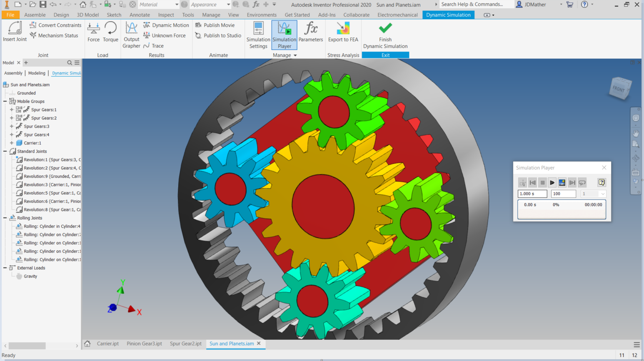The image size is (644, 361).
Task: Open the shopping cart icon in title bar
Action: point(570,5)
